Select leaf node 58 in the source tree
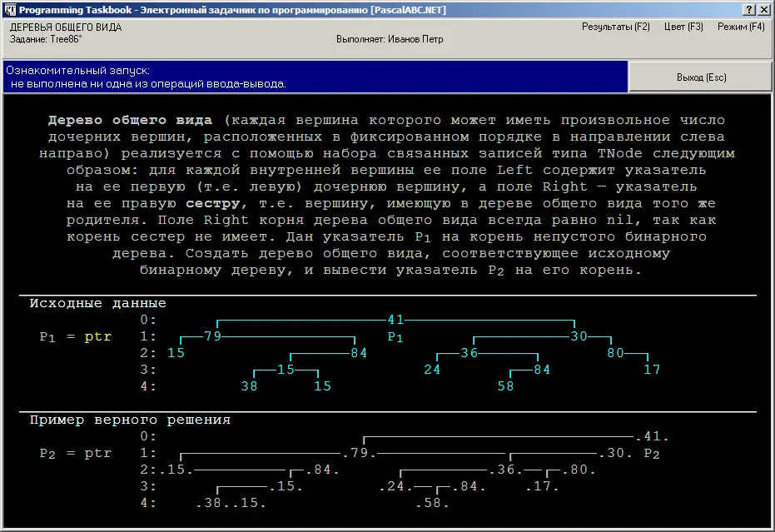Viewport: 775px width, 532px height. click(504, 386)
